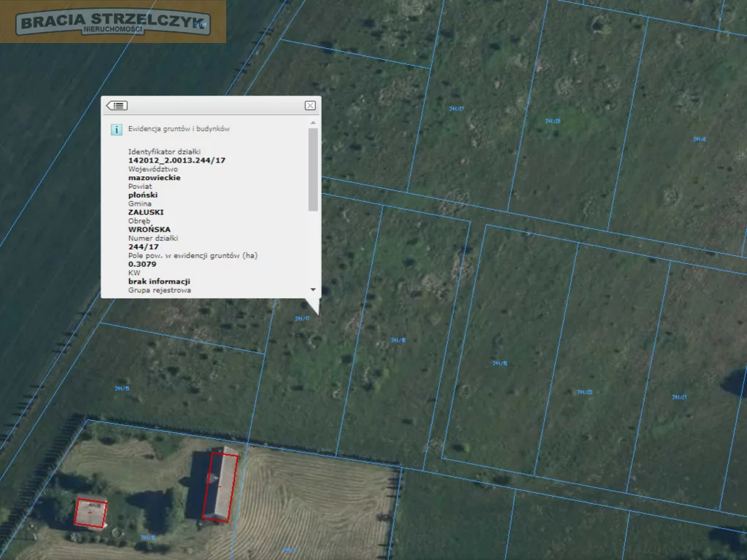Select parcel label 244/20 on map

tap(584, 392)
